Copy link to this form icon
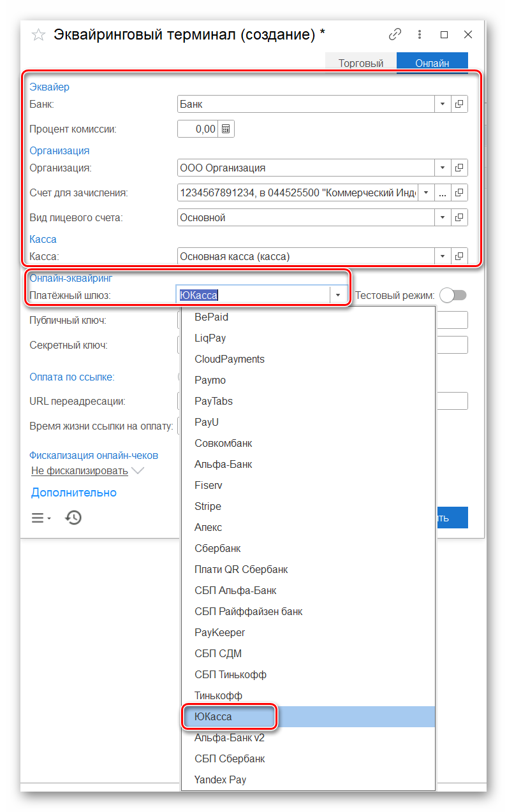The height and width of the screenshot is (812, 507). (x=395, y=34)
